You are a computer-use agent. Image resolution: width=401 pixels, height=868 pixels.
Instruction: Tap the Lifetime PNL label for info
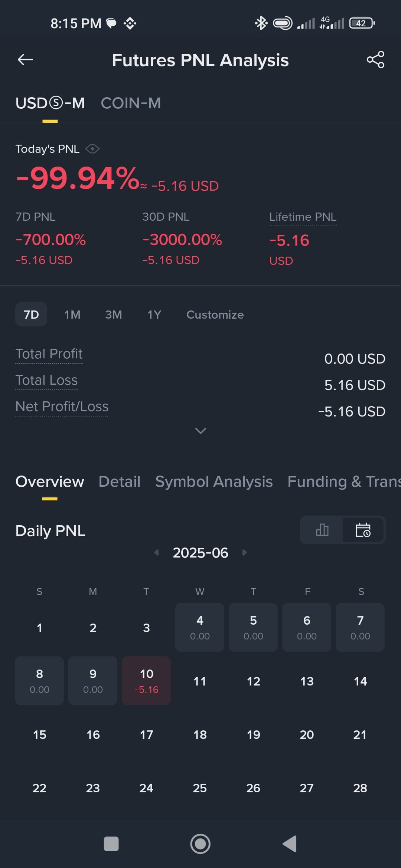coord(303,217)
